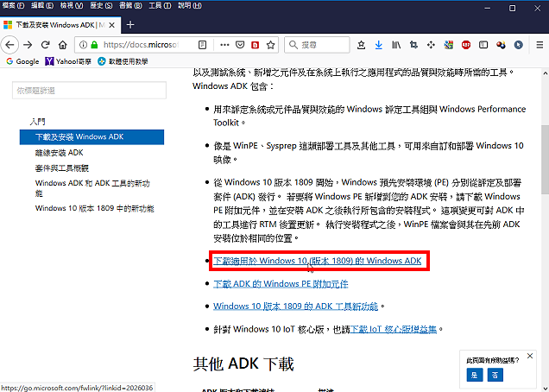Click 是 (Yes) in feedback popup
This screenshot has height=392, width=549.
coord(475,376)
